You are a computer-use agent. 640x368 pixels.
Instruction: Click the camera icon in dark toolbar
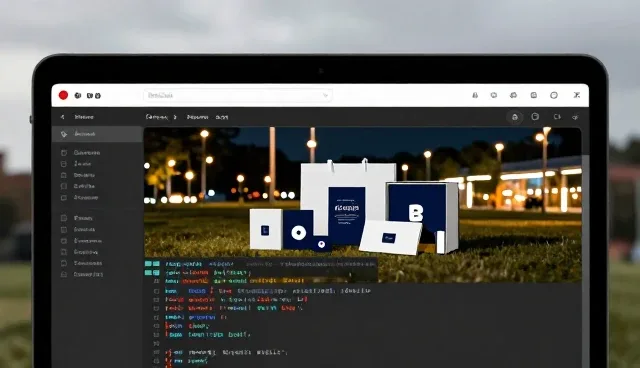coord(557,117)
